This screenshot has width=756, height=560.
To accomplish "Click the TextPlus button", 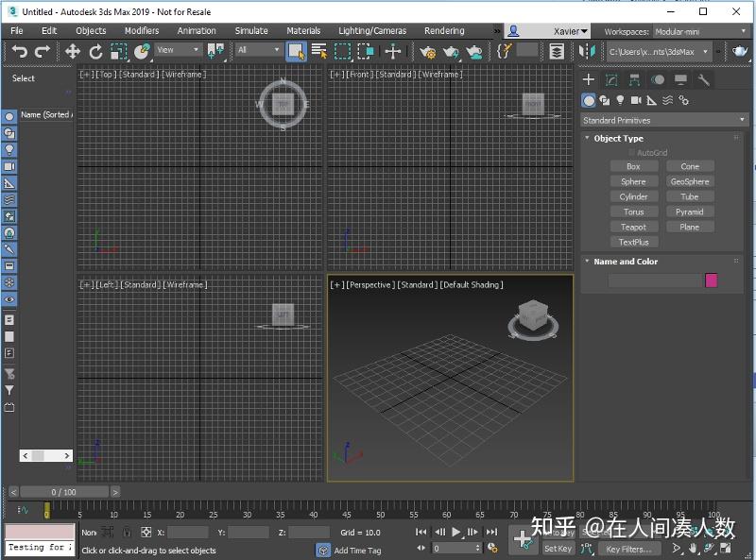I will coord(633,242).
